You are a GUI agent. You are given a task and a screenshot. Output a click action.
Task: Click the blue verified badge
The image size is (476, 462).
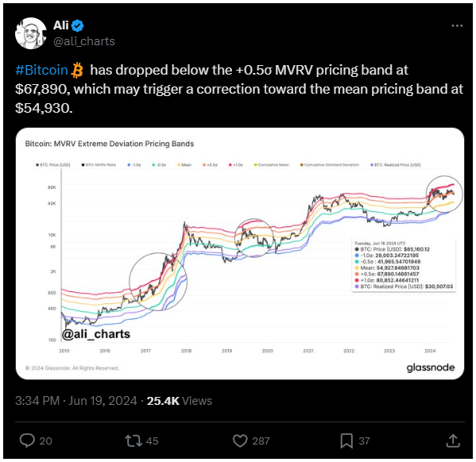pos(78,25)
